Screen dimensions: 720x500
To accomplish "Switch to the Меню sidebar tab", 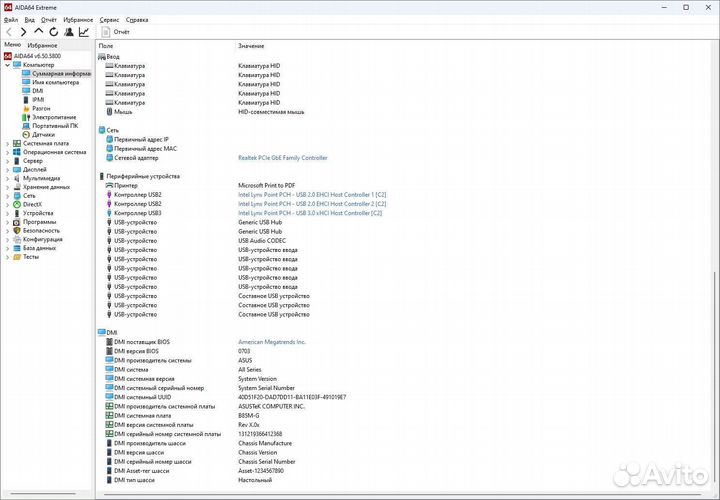I will (x=12, y=45).
